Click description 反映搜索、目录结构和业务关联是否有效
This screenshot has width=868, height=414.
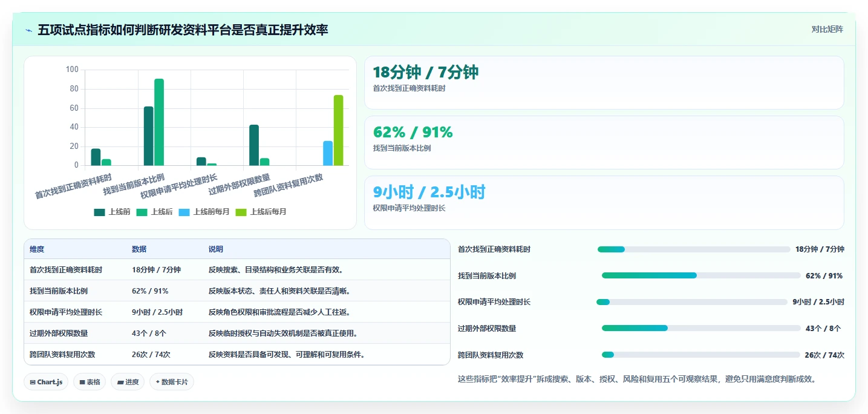coord(276,270)
